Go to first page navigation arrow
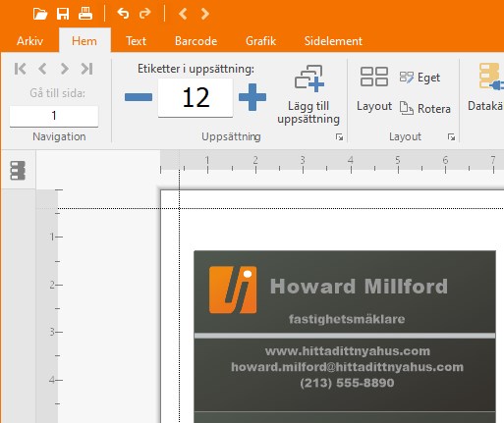The height and width of the screenshot is (423, 504). click(x=20, y=69)
